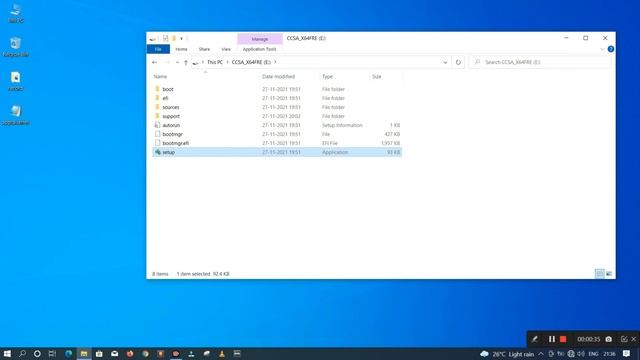This screenshot has width=640, height=360.
Task: Open Task View on the taskbar
Action: [52, 353]
